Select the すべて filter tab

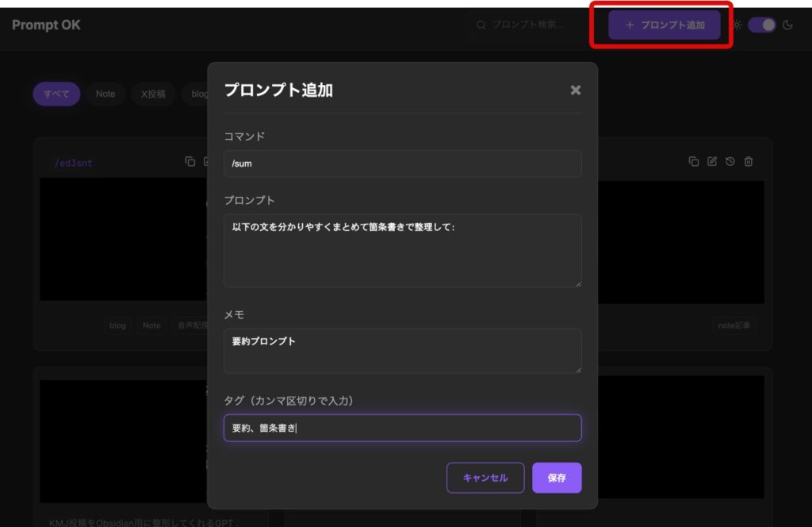[56, 94]
